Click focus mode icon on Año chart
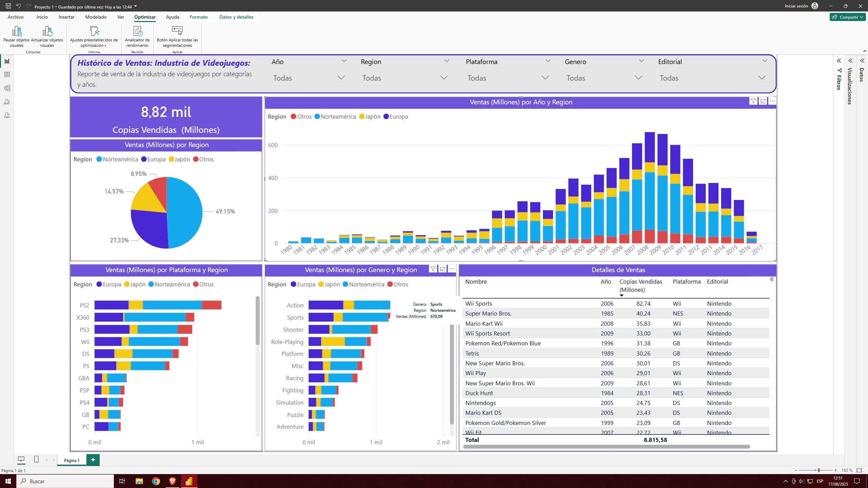868x488 pixels. (x=763, y=101)
